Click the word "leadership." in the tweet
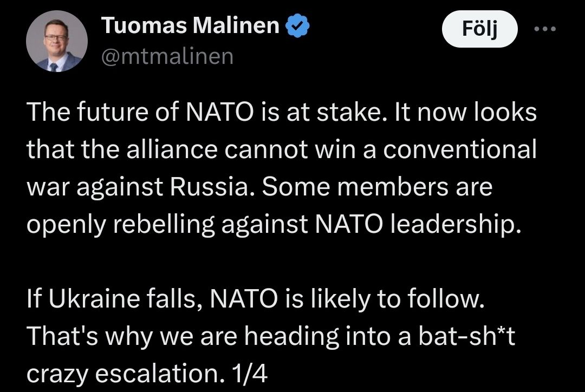The width and height of the screenshot is (585, 392). coord(456,225)
